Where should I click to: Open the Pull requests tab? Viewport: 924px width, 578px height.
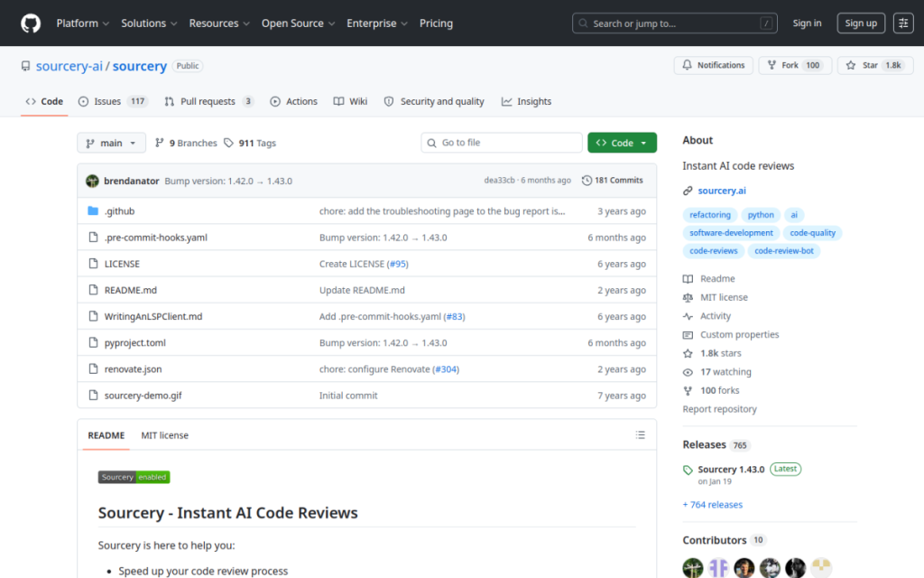209,101
